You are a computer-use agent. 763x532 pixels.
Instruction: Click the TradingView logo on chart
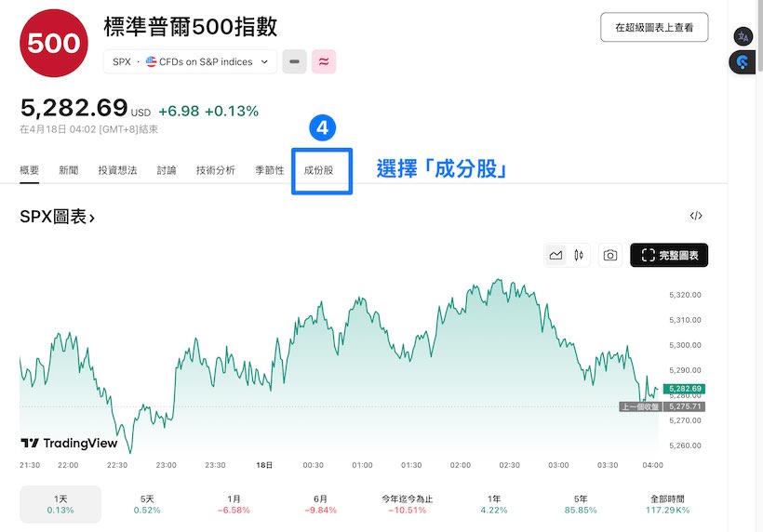click(69, 443)
